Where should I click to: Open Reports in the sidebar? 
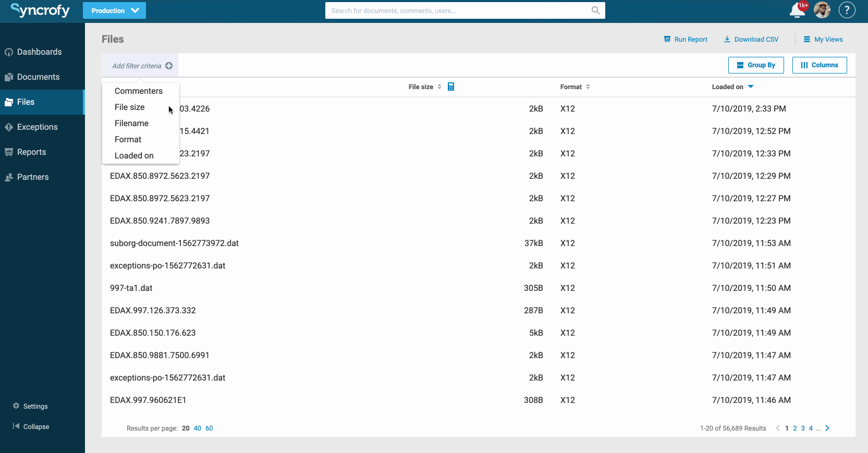pyautogui.click(x=42, y=152)
